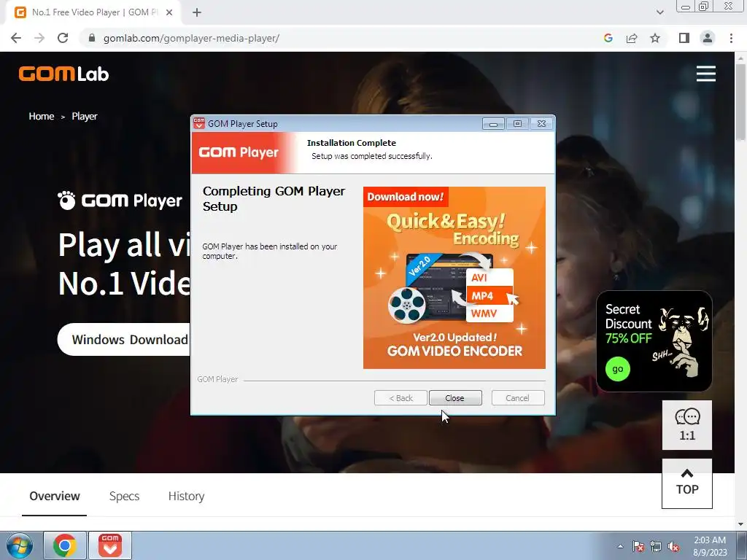Toggle Chrome side panel icon
This screenshot has height=560, width=747.
click(x=684, y=38)
